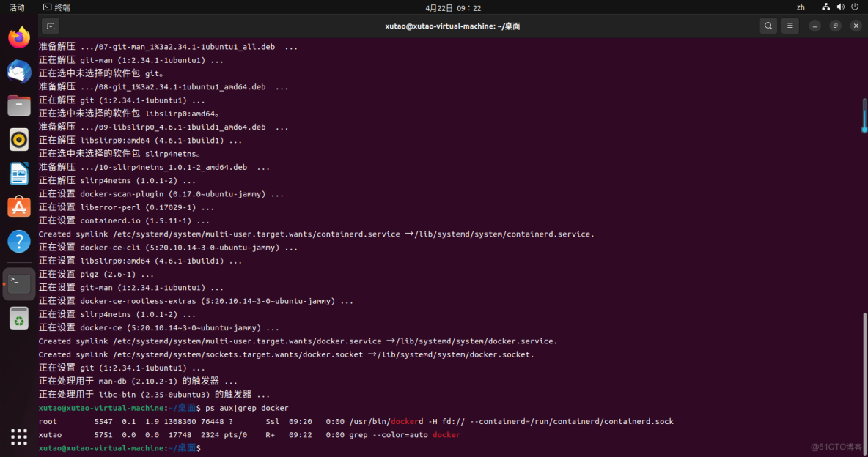This screenshot has height=457, width=868.
Task: Open Ubuntu Software store icon
Action: pyautogui.click(x=19, y=207)
